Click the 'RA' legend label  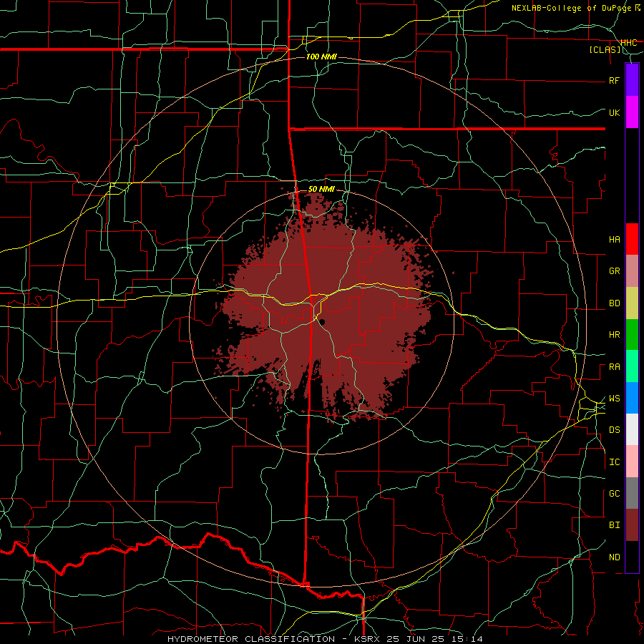pyautogui.click(x=615, y=367)
